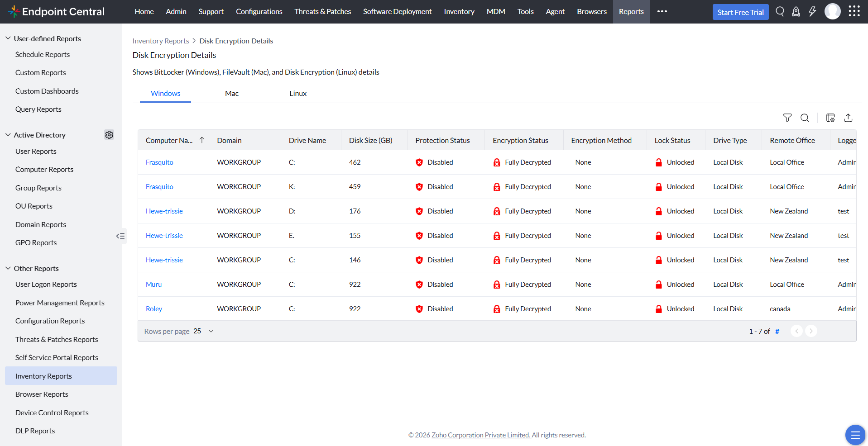Collapse the User-defined Reports section
Image resolution: width=868 pixels, height=446 pixels.
click(x=8, y=38)
